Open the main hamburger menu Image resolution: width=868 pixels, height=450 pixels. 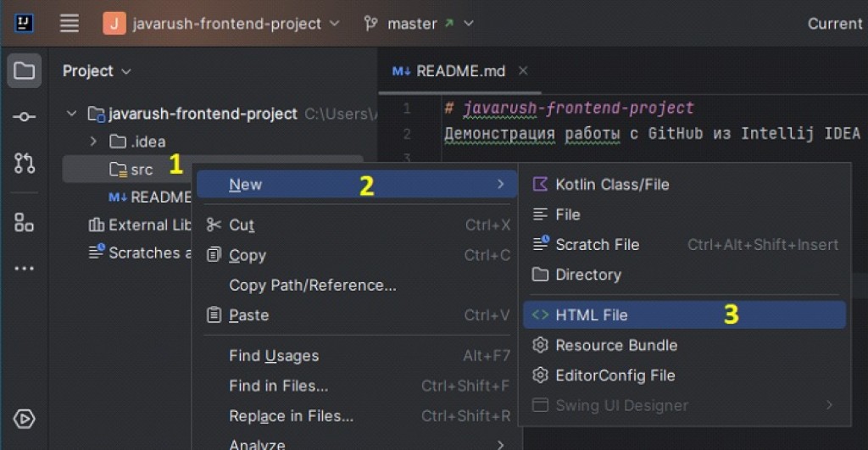[x=70, y=23]
